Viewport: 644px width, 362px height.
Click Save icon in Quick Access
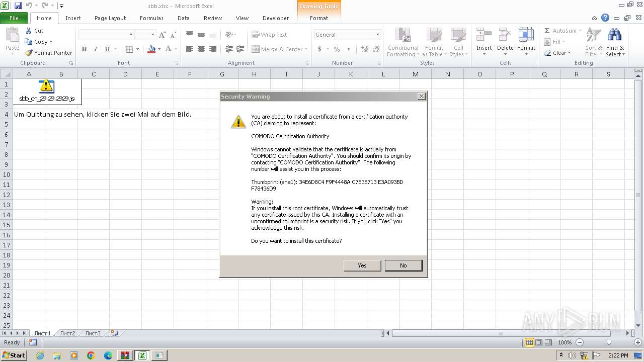pyautogui.click(x=18, y=6)
